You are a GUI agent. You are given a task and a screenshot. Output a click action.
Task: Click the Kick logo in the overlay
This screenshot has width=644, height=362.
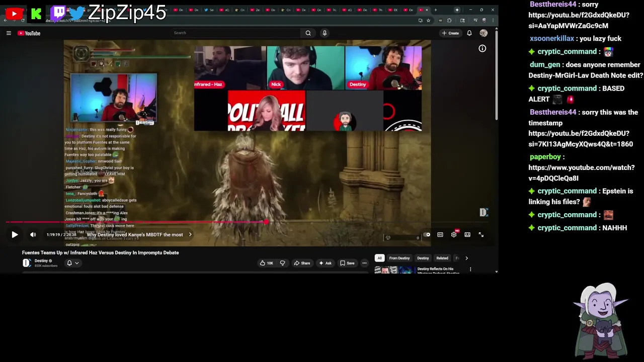36,14
